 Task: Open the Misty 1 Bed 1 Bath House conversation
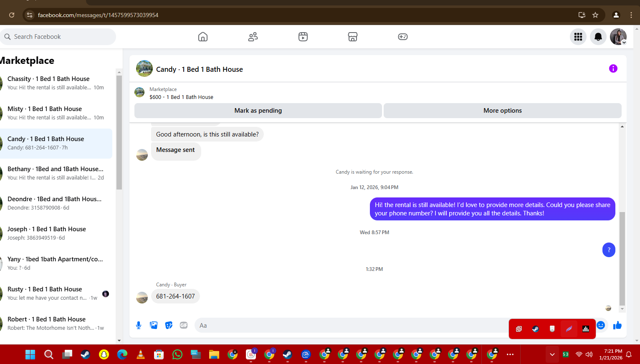[x=56, y=113]
